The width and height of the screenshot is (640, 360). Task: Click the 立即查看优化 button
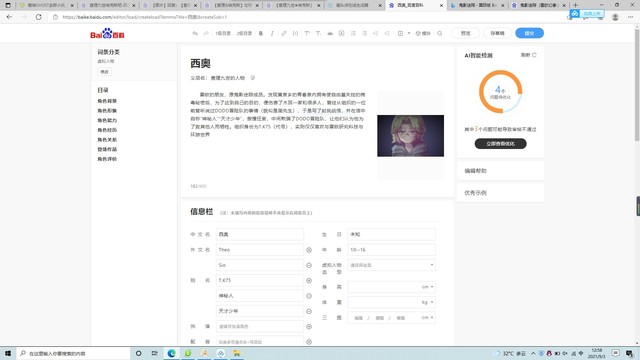(x=500, y=144)
